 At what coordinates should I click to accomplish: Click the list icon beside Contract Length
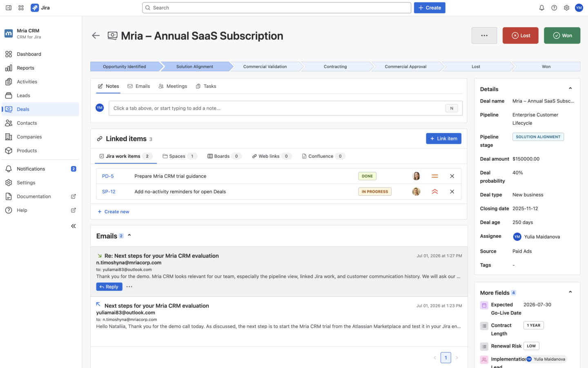[484, 326]
